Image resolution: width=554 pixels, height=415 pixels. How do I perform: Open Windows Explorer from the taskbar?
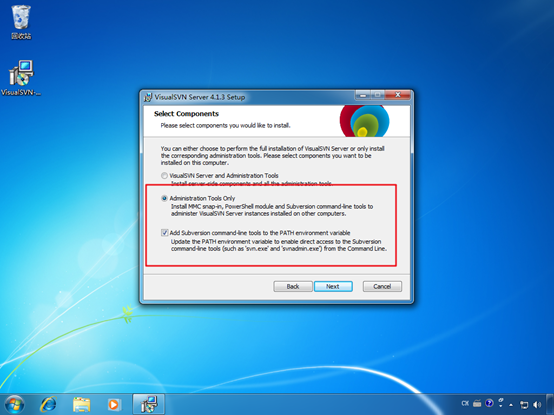[81, 405]
